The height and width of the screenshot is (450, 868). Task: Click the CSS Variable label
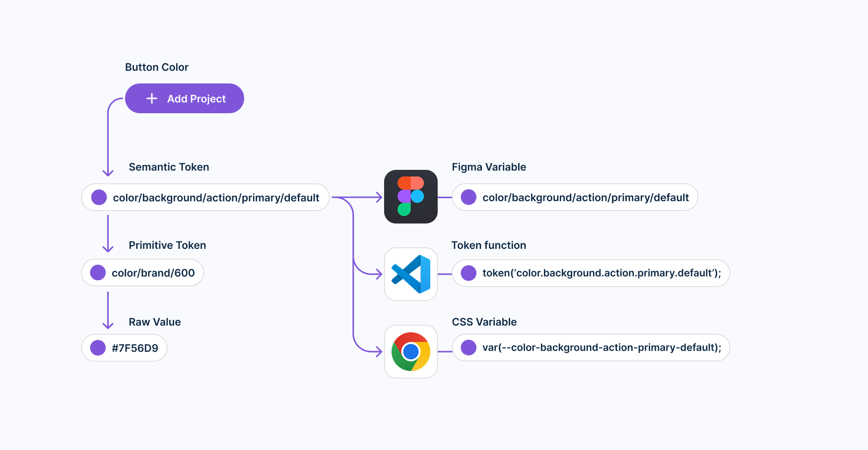[x=484, y=322]
